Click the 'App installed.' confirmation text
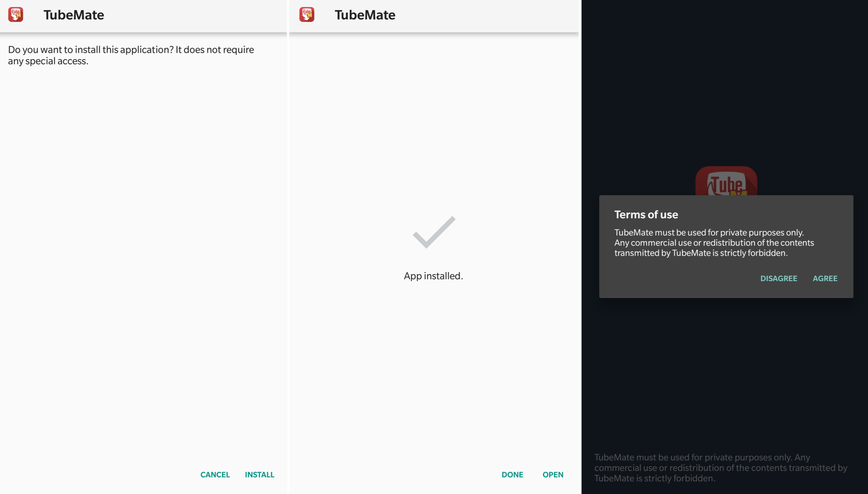 [434, 276]
